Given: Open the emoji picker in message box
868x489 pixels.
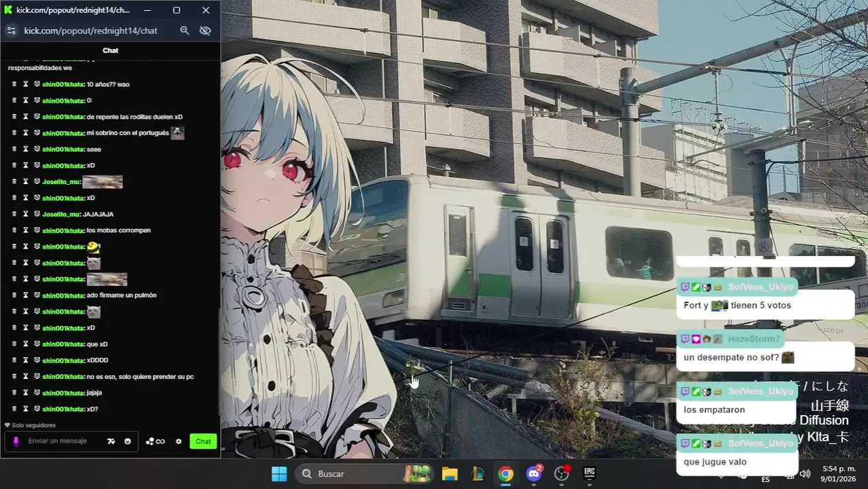Looking at the screenshot, I should 128,441.
